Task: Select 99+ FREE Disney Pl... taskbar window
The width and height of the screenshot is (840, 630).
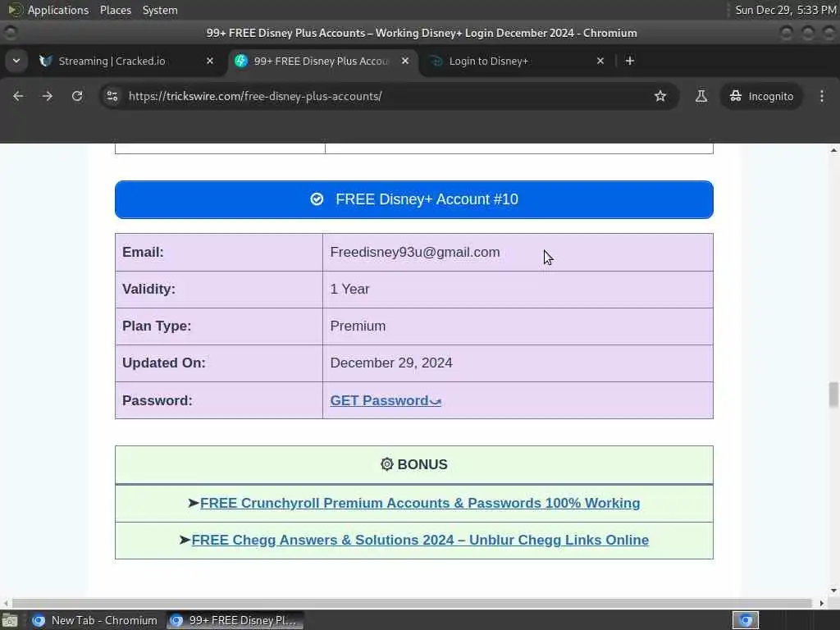Action: pyautogui.click(x=235, y=620)
